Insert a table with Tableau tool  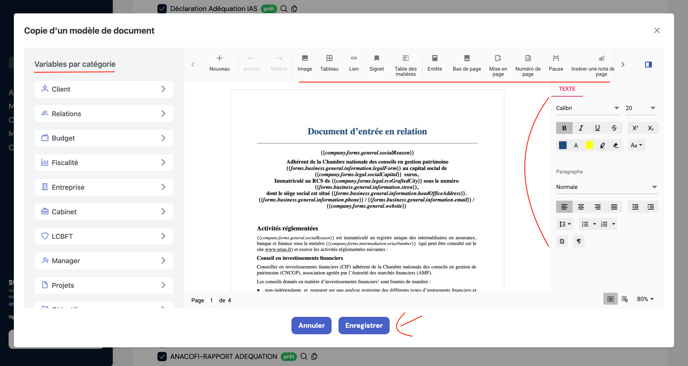click(329, 63)
